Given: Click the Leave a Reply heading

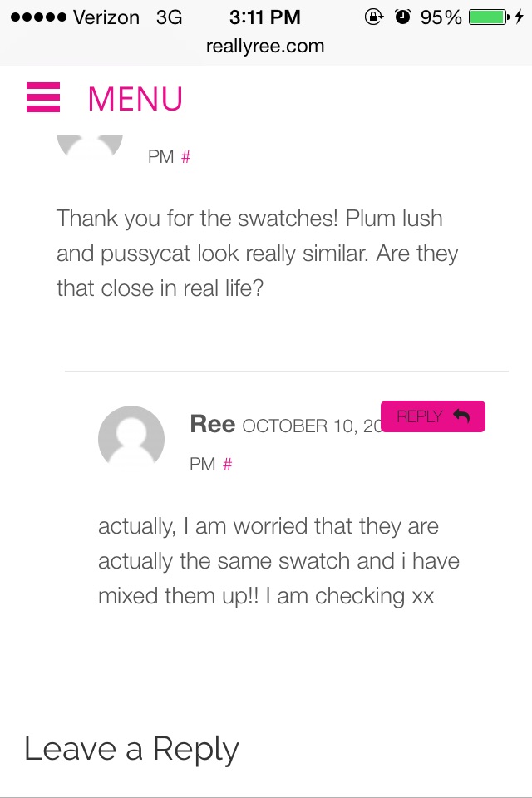Looking at the screenshot, I should tap(131, 749).
